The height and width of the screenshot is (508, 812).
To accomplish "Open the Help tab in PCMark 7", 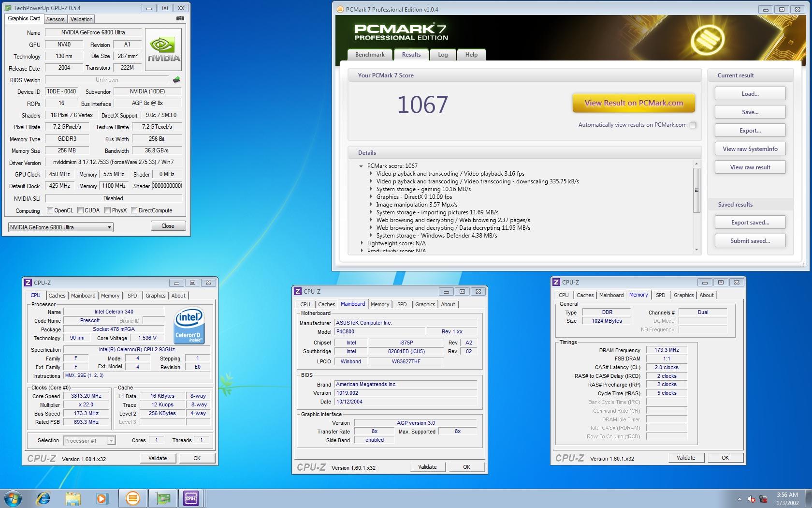I will pyautogui.click(x=471, y=55).
